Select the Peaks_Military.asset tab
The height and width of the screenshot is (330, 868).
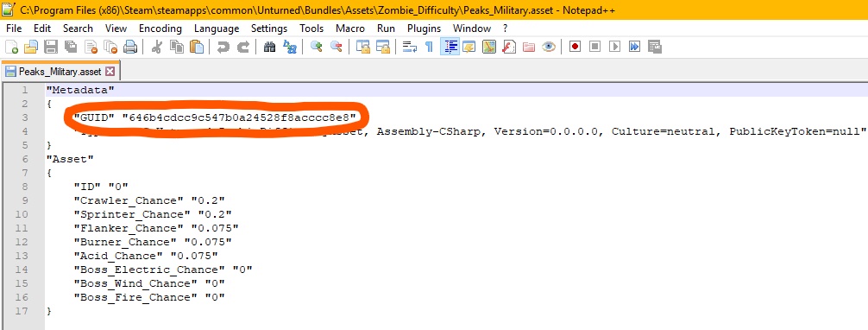click(x=60, y=72)
